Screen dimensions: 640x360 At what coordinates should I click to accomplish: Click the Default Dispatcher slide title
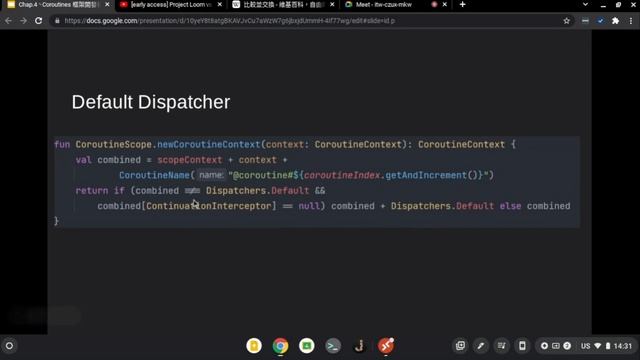pos(151,102)
